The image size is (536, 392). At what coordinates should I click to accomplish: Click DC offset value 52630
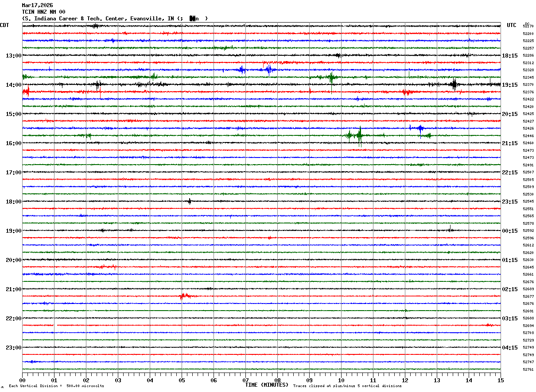[x=528, y=260]
